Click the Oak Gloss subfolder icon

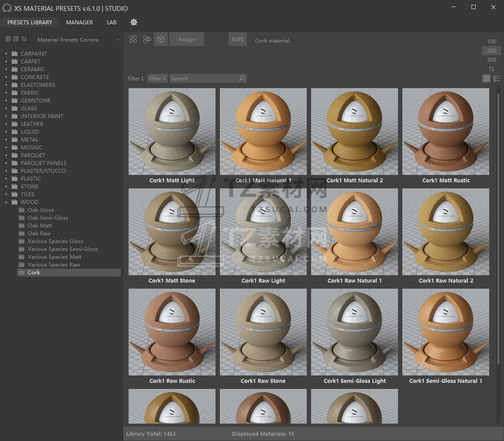point(22,210)
